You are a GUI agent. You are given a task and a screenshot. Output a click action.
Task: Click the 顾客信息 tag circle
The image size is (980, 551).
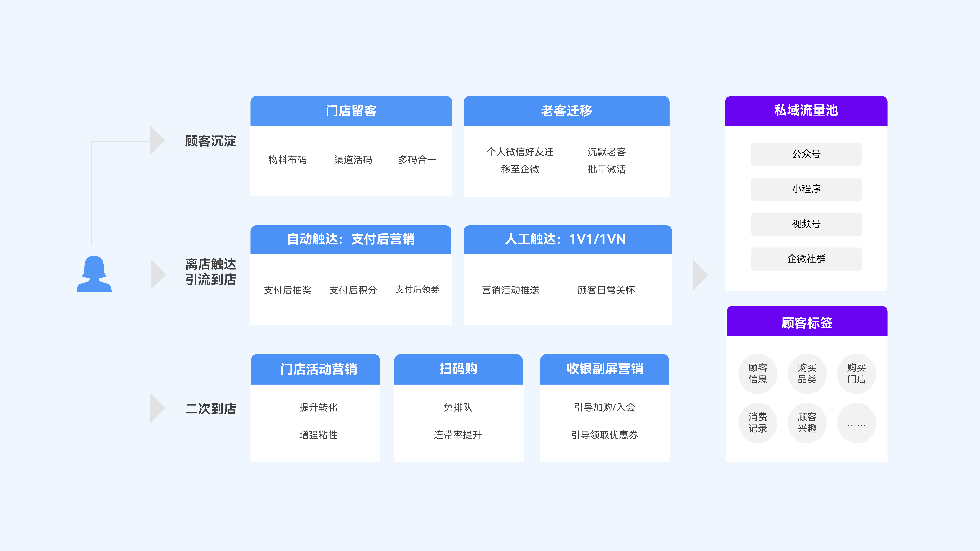coord(758,374)
